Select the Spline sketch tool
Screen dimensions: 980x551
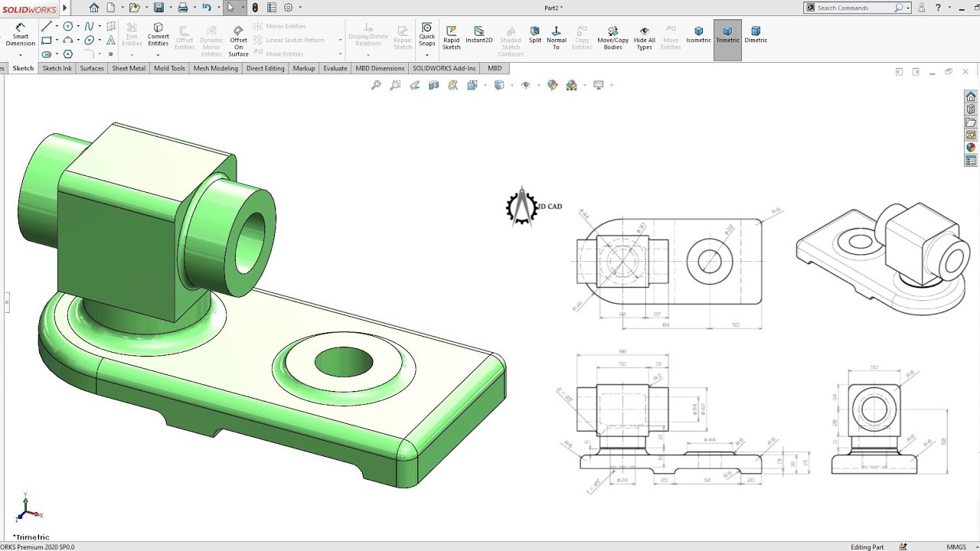pos(90,27)
